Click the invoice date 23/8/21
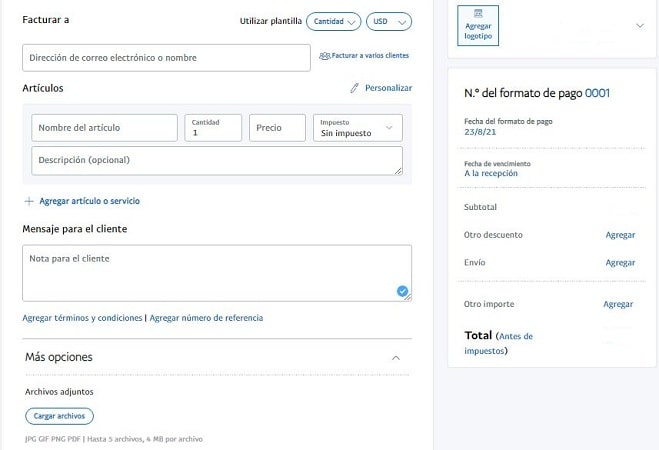The height and width of the screenshot is (450, 659). point(480,132)
